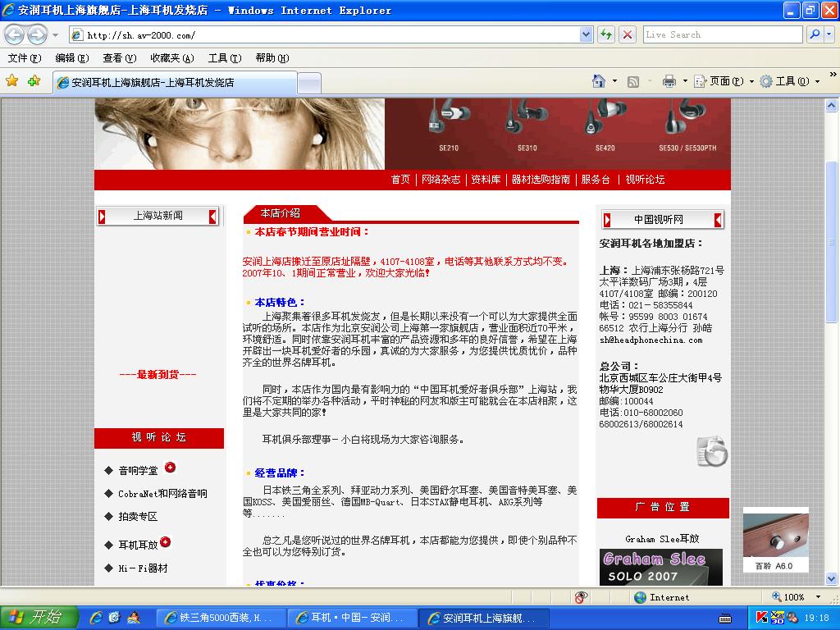Expand the Print options dropdown arrow
The image size is (840, 630).
[x=685, y=81]
